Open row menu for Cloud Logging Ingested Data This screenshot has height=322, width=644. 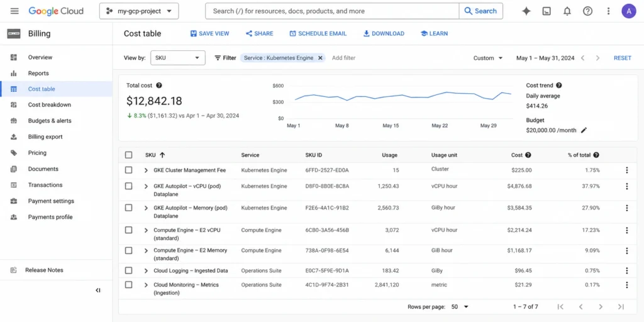(x=627, y=270)
